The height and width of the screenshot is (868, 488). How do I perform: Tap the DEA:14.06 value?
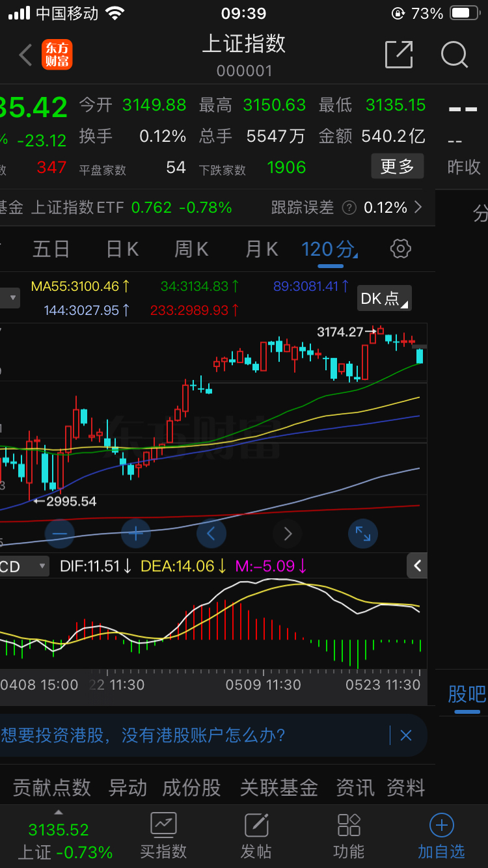(x=183, y=566)
